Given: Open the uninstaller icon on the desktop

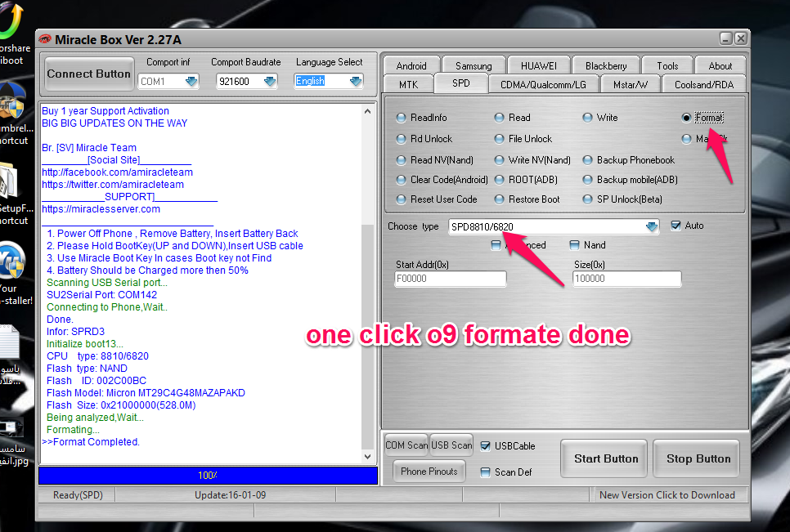Looking at the screenshot, I should 12,262.
